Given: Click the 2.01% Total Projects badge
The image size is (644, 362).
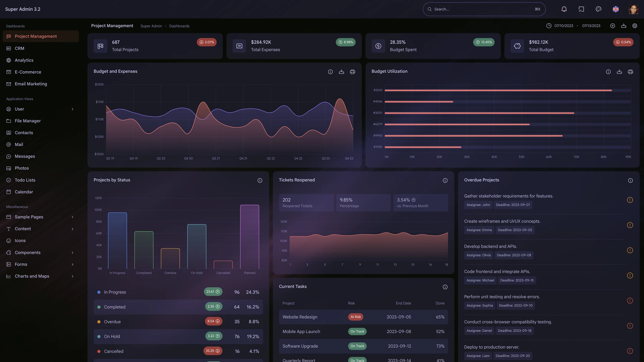Looking at the screenshot, I should coord(207,42).
